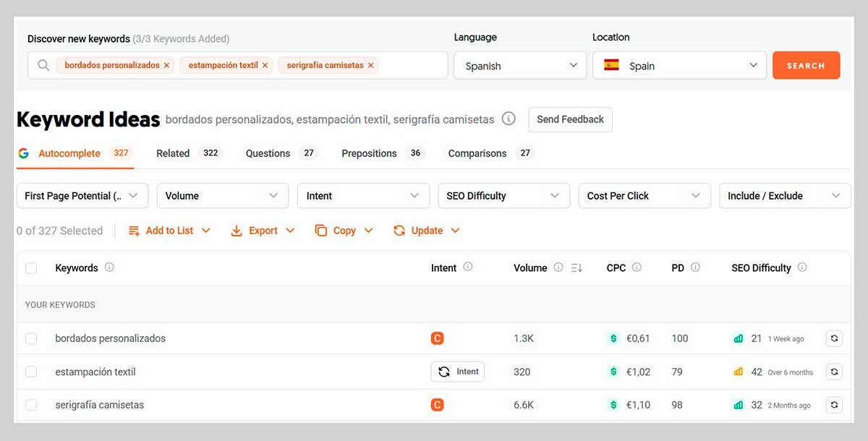Viewport: 868px width, 441px height.
Task: Tick the checkbox for 'estampación textil'
Action: (x=31, y=372)
